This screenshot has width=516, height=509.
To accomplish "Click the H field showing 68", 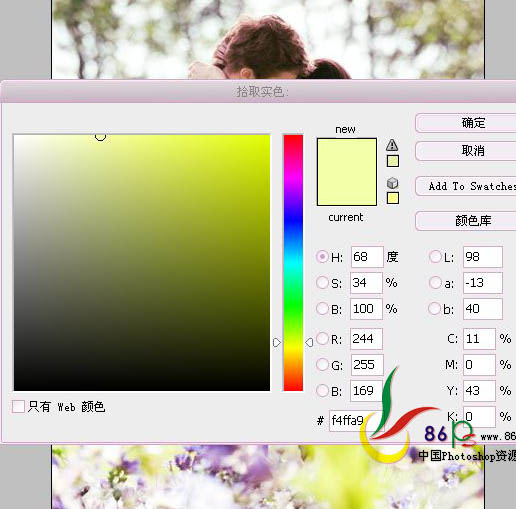I will pos(367,257).
